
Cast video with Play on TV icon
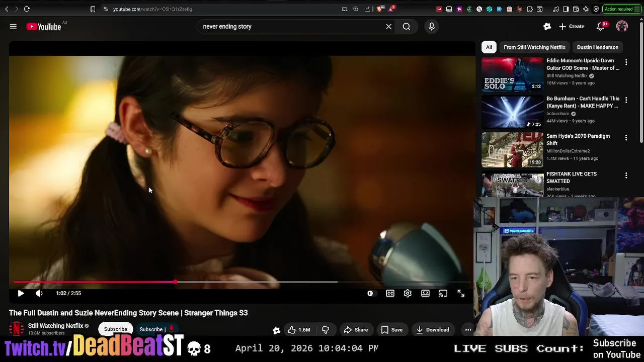tap(443, 293)
